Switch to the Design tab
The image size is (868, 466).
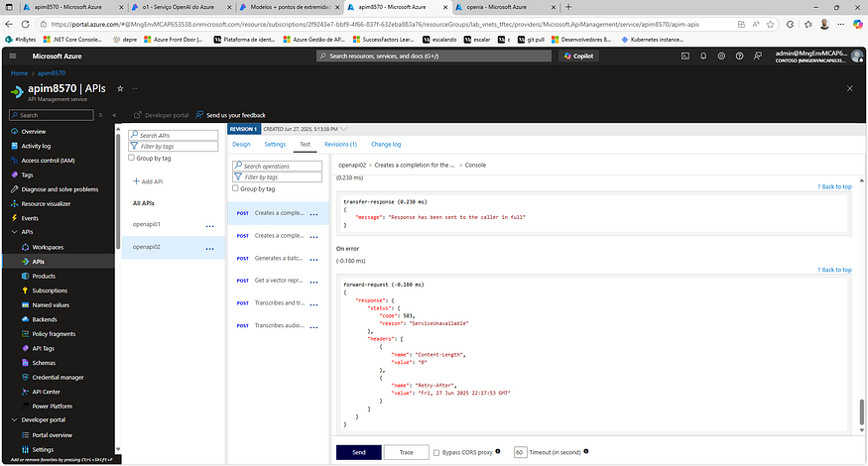241,145
